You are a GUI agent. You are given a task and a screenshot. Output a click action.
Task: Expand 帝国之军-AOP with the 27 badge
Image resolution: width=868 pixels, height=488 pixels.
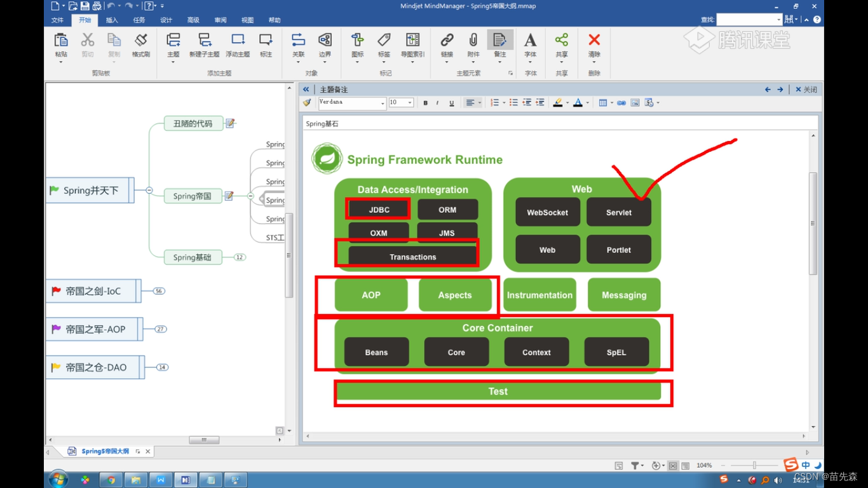(161, 329)
